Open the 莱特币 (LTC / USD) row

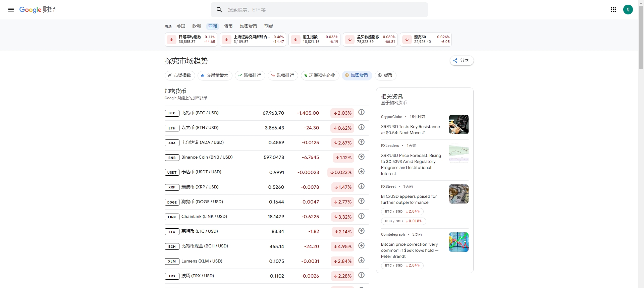266,231
